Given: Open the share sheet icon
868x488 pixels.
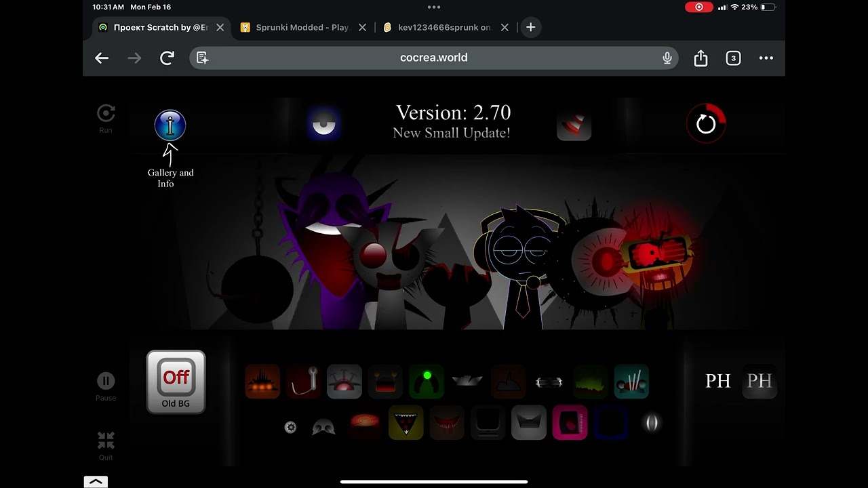Looking at the screenshot, I should [x=701, y=58].
